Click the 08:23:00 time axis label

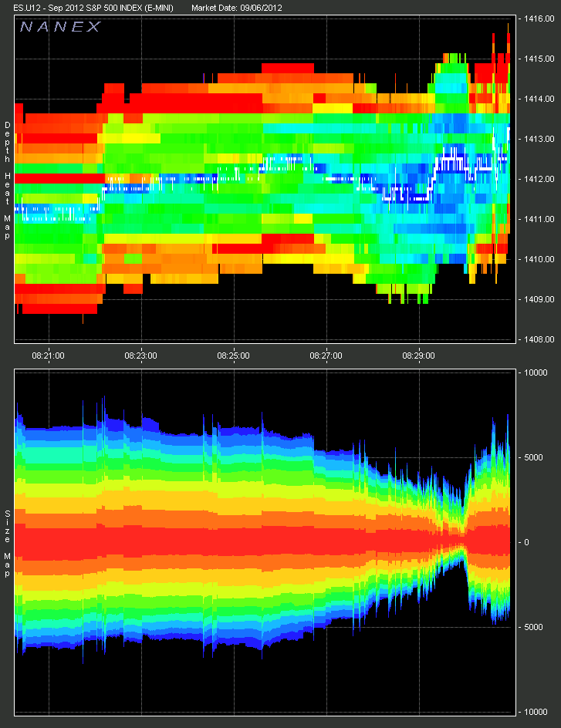click(140, 356)
